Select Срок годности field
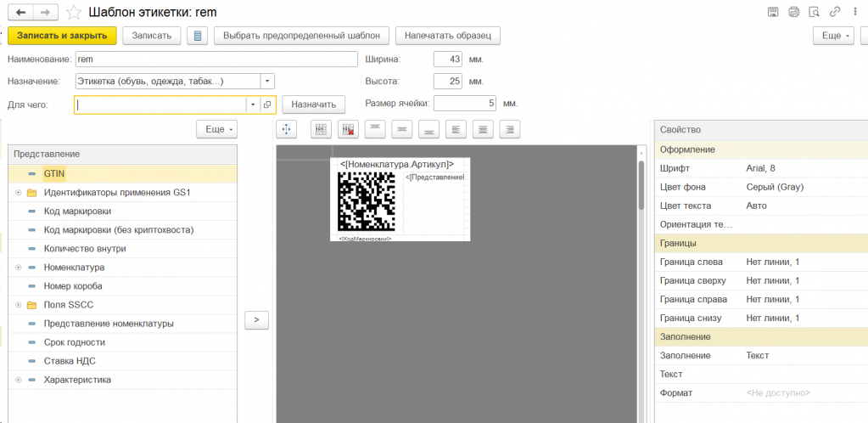Screen dimensions: 868x423 pyautogui.click(x=122, y=342)
